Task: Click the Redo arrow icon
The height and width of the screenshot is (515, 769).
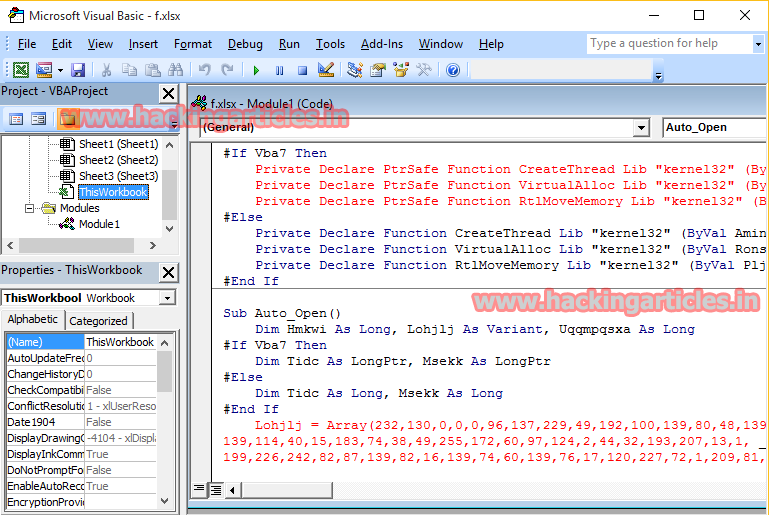Action: [227, 70]
